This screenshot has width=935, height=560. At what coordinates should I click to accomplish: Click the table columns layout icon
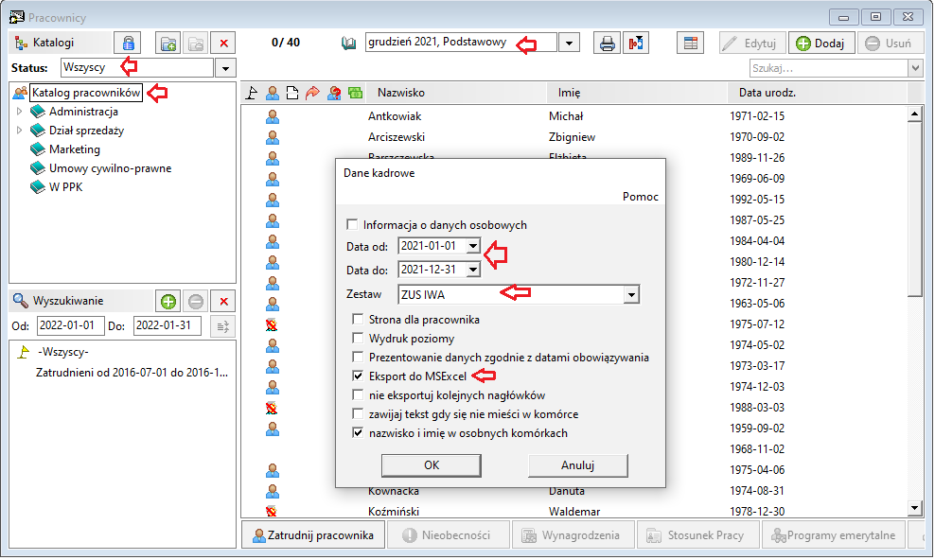tap(691, 43)
